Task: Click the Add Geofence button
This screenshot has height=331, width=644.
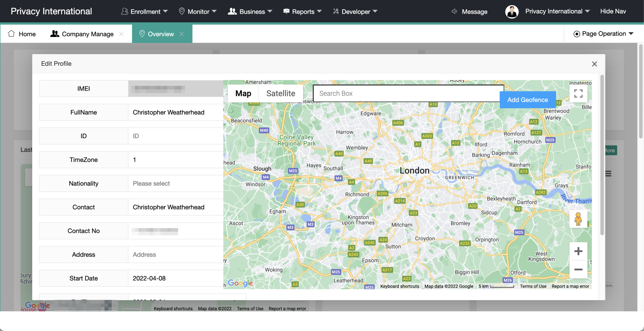Action: [527, 100]
